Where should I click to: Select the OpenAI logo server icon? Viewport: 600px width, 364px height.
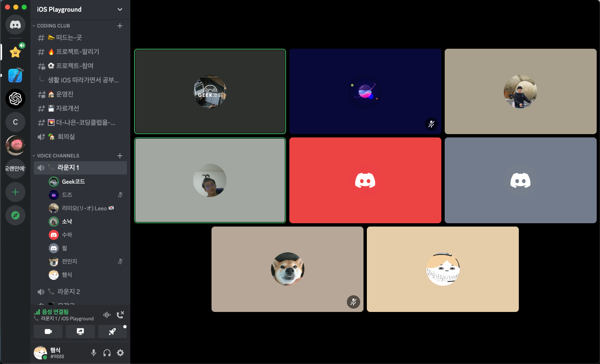pos(15,99)
